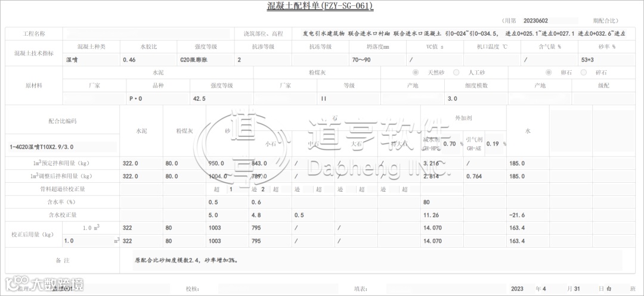Click the year field 2023
Viewport: 644px width, 296px height.
click(522, 289)
